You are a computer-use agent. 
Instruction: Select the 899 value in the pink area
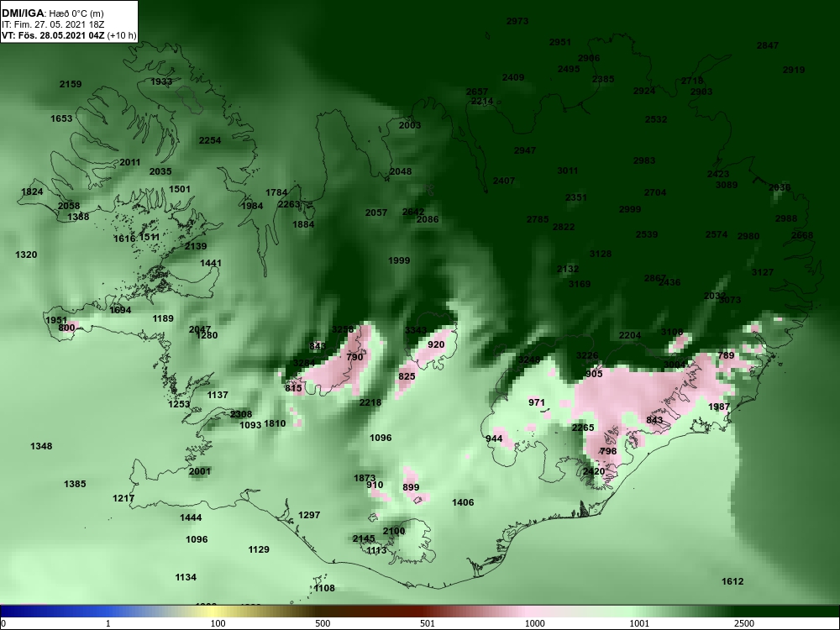coord(411,487)
